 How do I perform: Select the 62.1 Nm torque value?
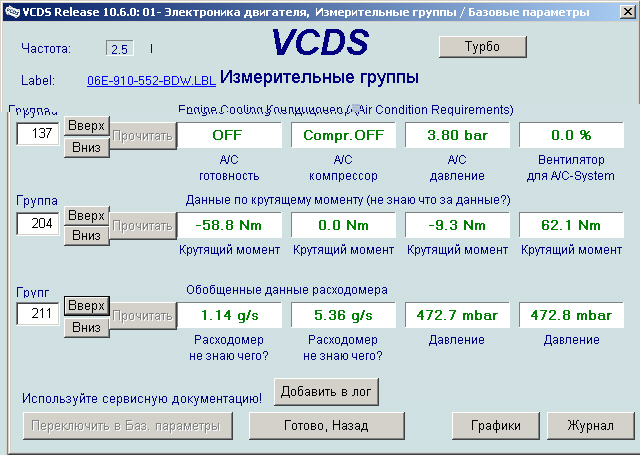[x=571, y=225]
